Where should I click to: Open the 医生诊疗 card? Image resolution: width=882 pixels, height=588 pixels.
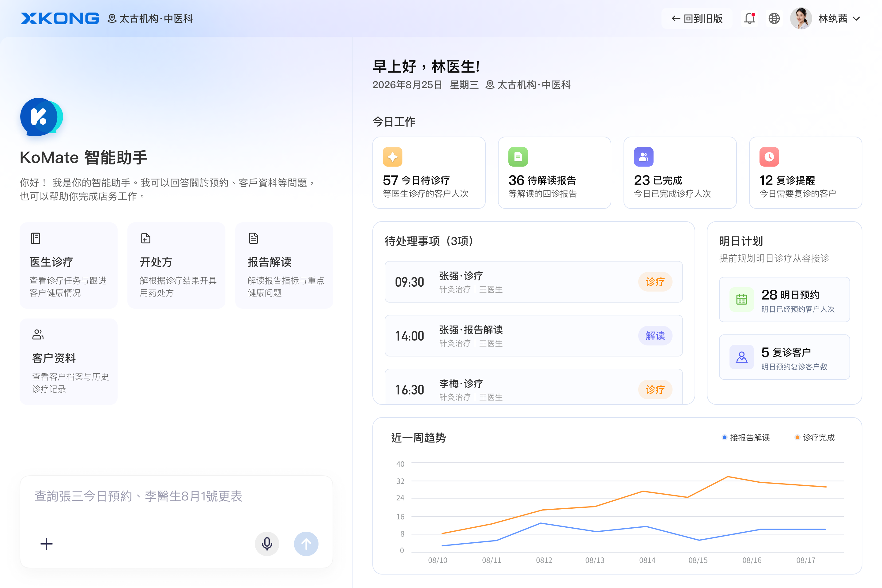[69, 266]
